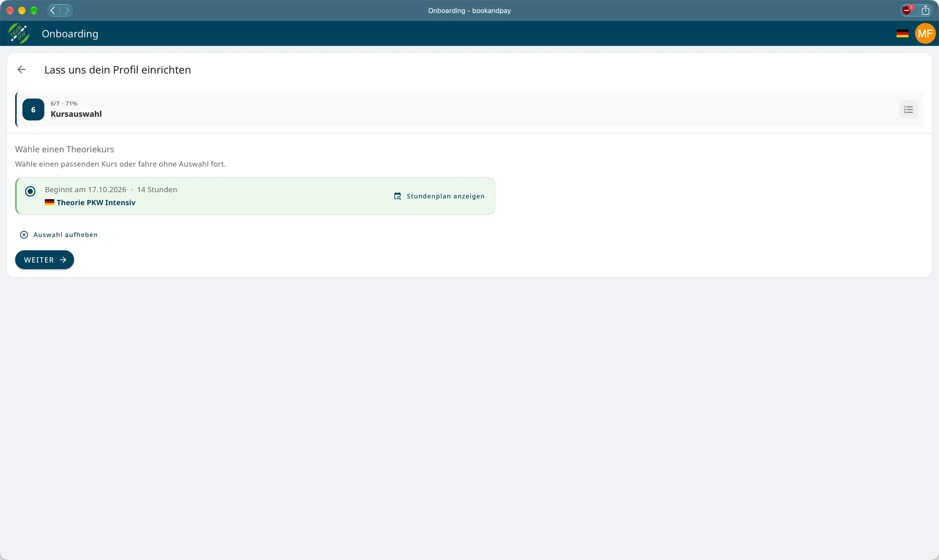939x560 pixels.
Task: Click the bookandpay logo icon
Action: (x=19, y=34)
